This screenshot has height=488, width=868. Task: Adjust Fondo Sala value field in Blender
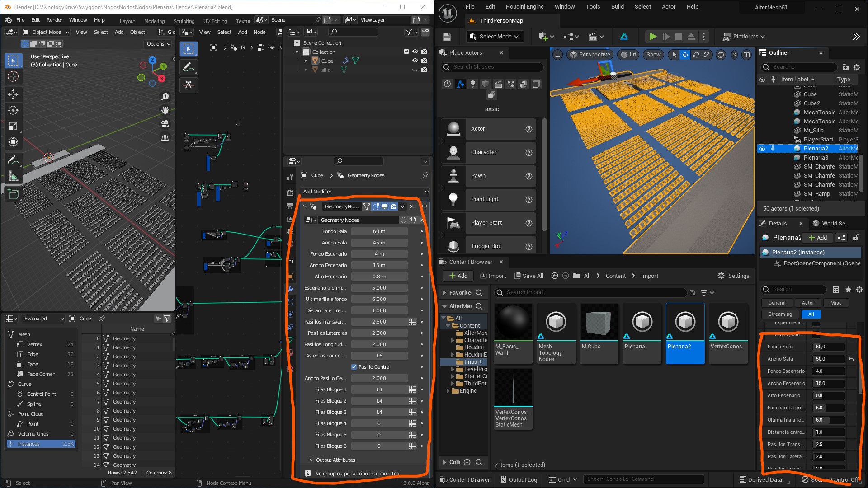[x=379, y=231]
